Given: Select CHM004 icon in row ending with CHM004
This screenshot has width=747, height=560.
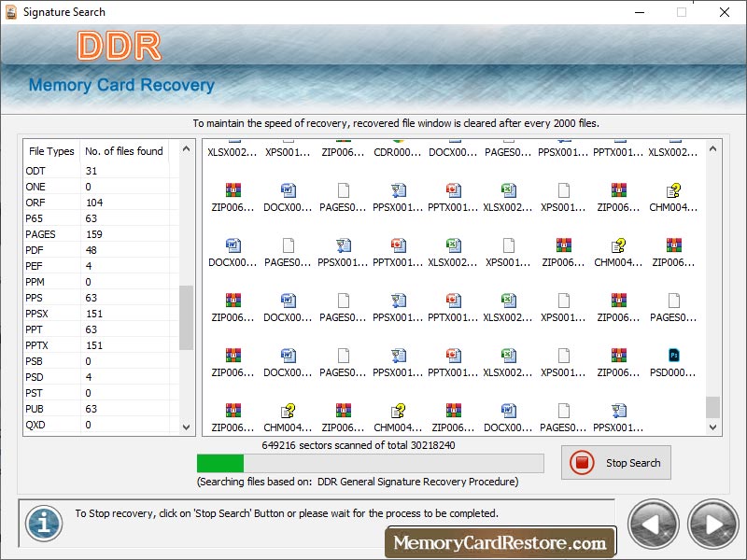Looking at the screenshot, I should coord(673,190).
